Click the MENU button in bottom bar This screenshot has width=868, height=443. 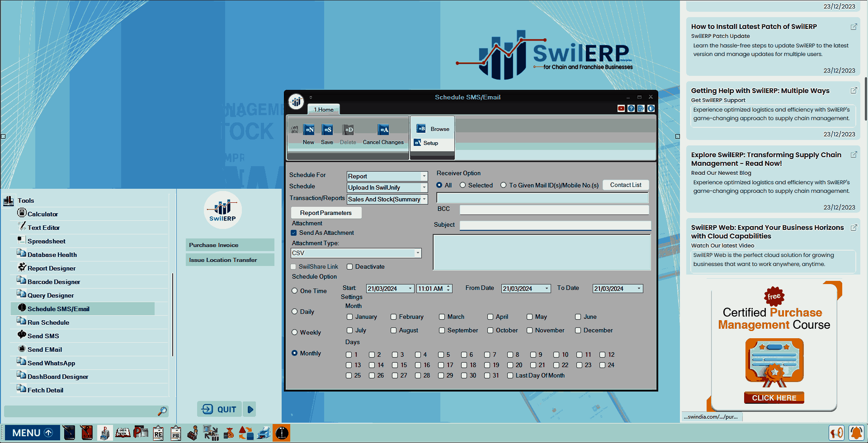[x=33, y=433]
